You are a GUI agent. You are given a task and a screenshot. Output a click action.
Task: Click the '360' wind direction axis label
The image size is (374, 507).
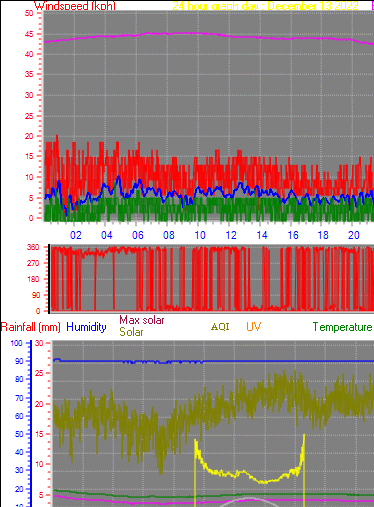click(x=33, y=247)
